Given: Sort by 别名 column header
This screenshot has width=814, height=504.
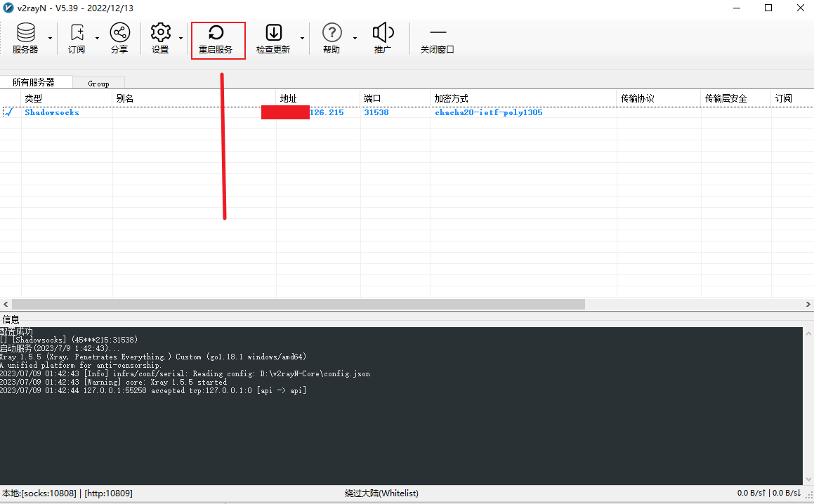Looking at the screenshot, I should pyautogui.click(x=194, y=98).
